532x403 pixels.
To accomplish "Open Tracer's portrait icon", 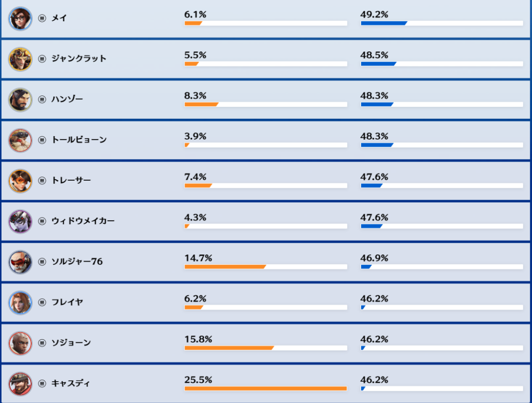I will (x=20, y=180).
